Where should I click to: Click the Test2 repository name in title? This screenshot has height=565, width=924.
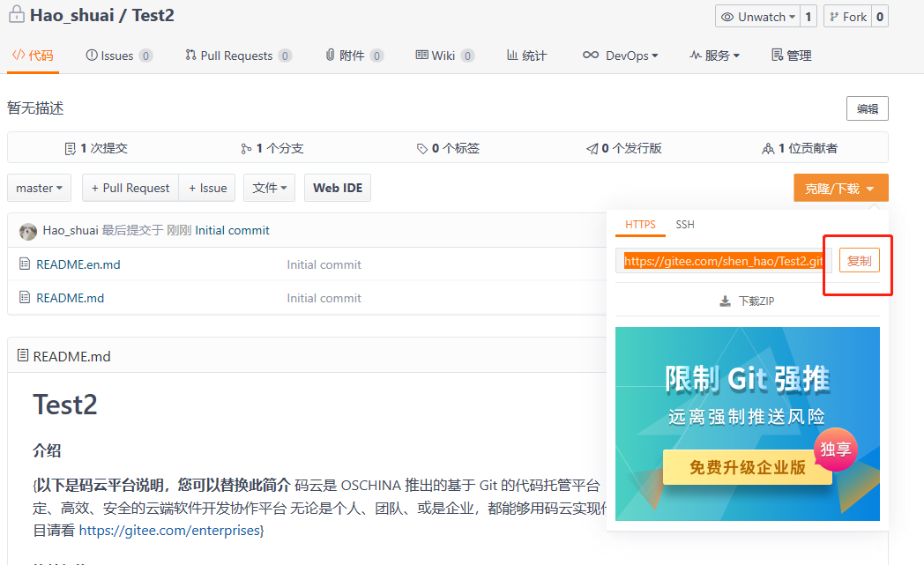coord(153,15)
